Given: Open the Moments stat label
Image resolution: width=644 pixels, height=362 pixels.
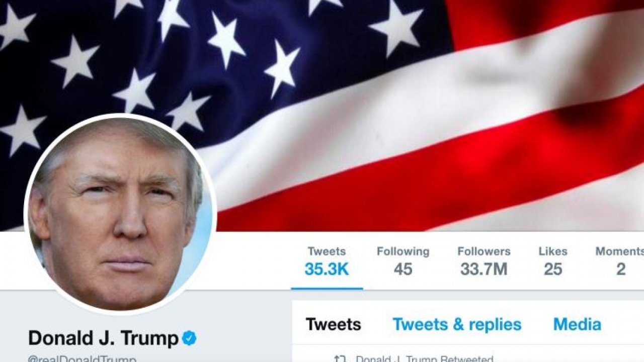Looking at the screenshot, I should point(620,251).
